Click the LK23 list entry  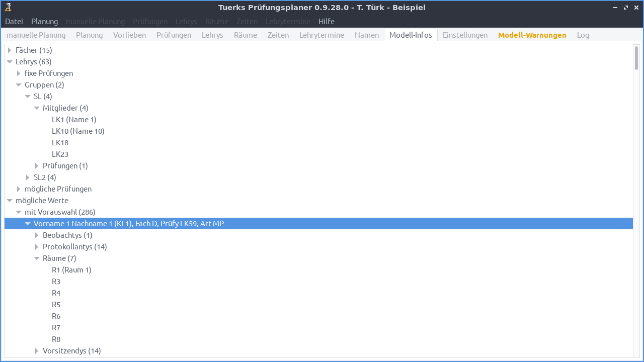(60, 154)
